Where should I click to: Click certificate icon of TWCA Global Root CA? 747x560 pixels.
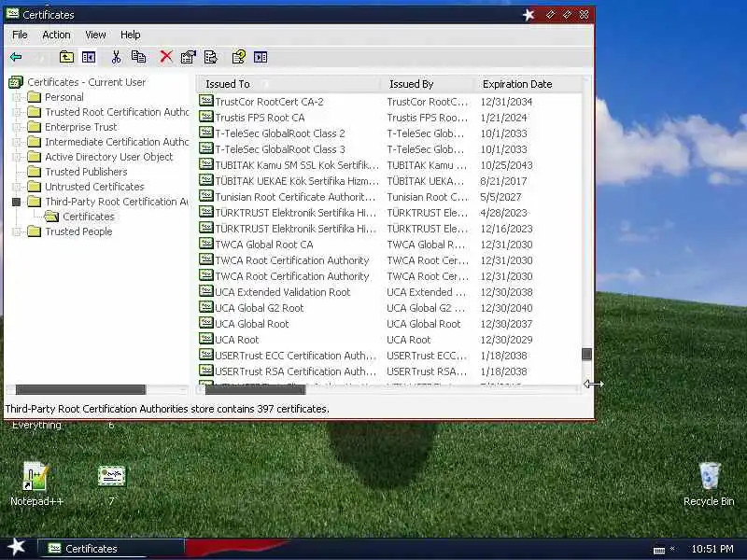pos(205,244)
